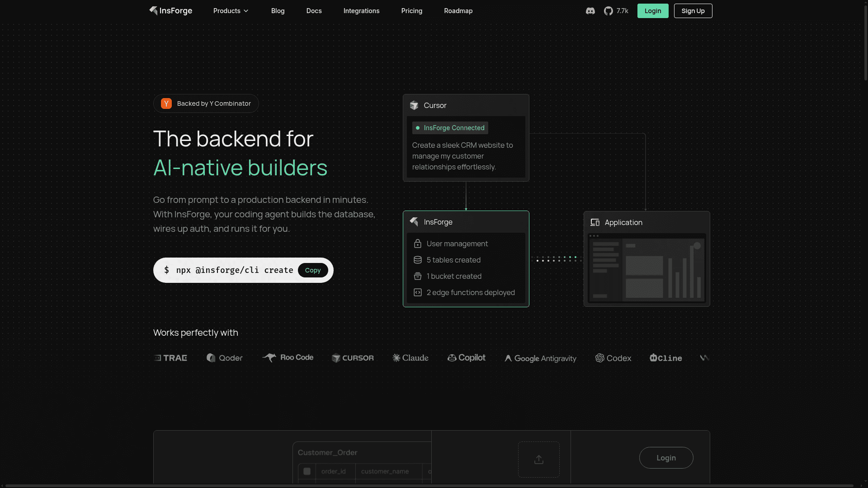Go to Docs in navigation
868x488 pixels.
point(314,11)
